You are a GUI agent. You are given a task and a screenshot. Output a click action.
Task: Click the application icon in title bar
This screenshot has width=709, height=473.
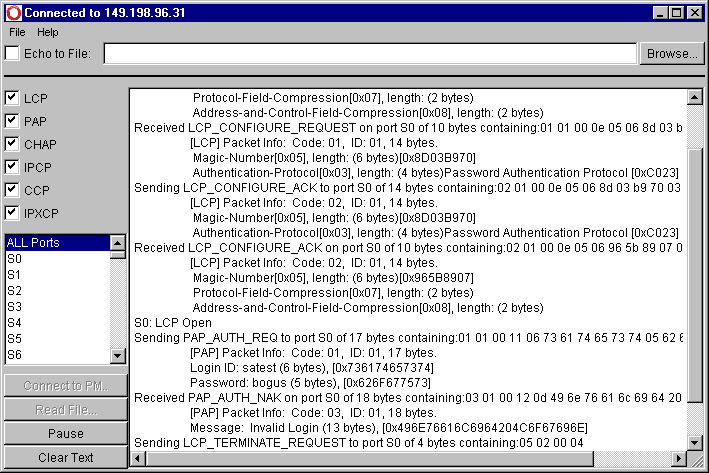pyautogui.click(x=12, y=12)
